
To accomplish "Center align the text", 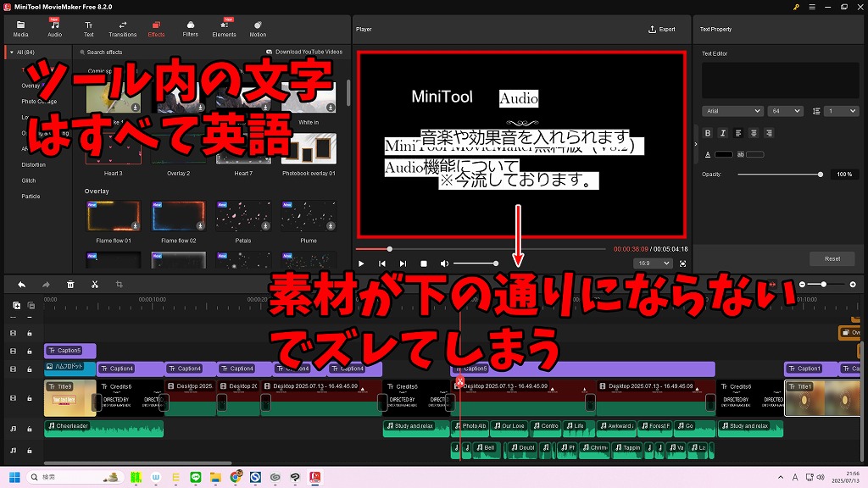I will click(x=754, y=133).
